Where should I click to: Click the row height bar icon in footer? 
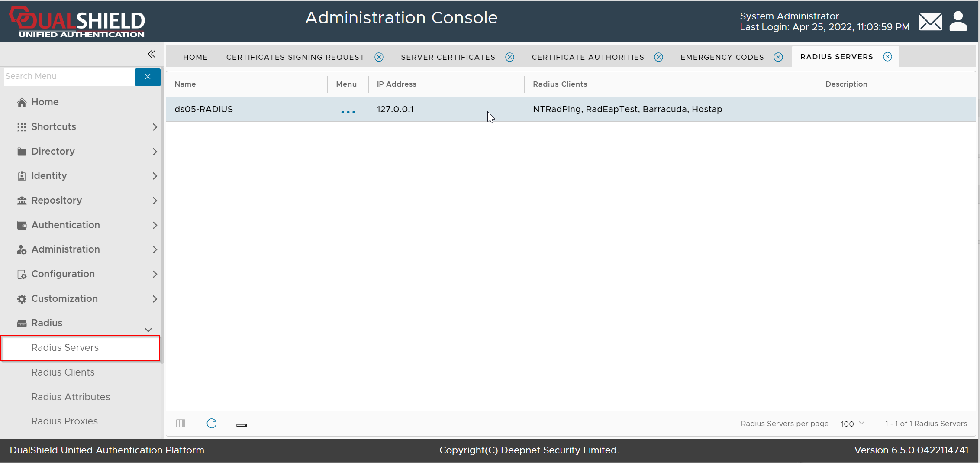click(x=241, y=425)
